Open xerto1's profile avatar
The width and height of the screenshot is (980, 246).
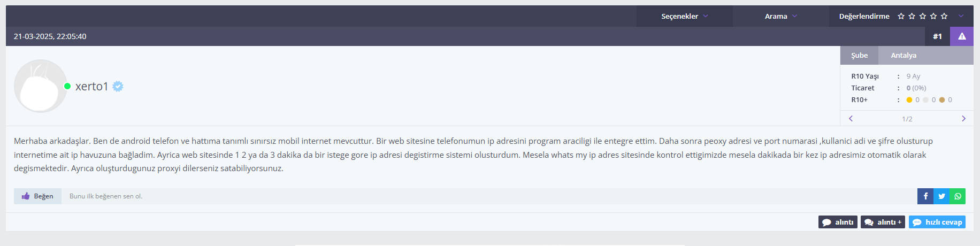pos(41,86)
